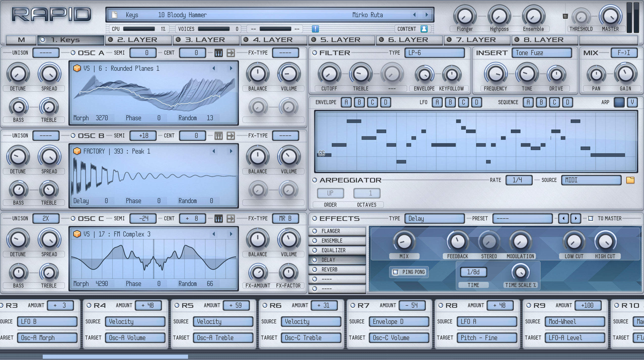Image resolution: width=644 pixels, height=360 pixels.
Task: Toggle the EFFECTS section power
Action: [x=315, y=219]
